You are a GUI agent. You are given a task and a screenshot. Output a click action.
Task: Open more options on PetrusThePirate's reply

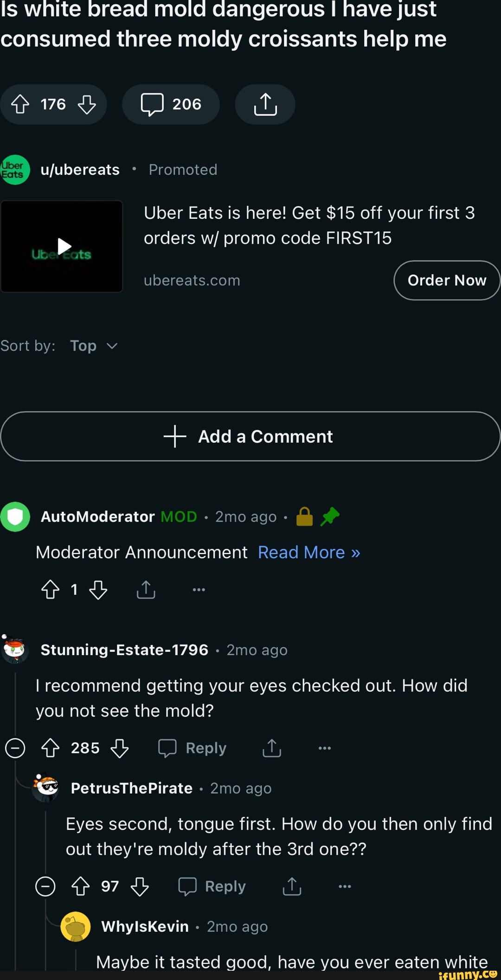coord(345,886)
